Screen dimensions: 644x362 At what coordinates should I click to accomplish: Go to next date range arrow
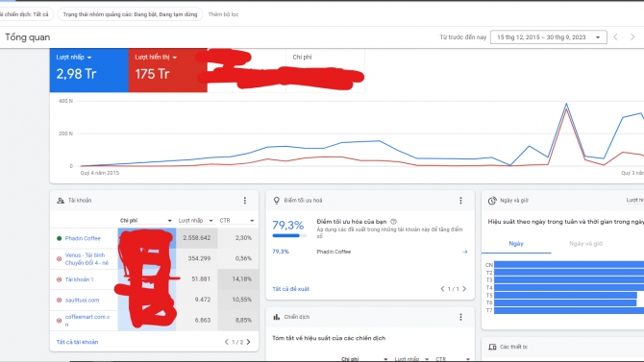click(x=632, y=36)
